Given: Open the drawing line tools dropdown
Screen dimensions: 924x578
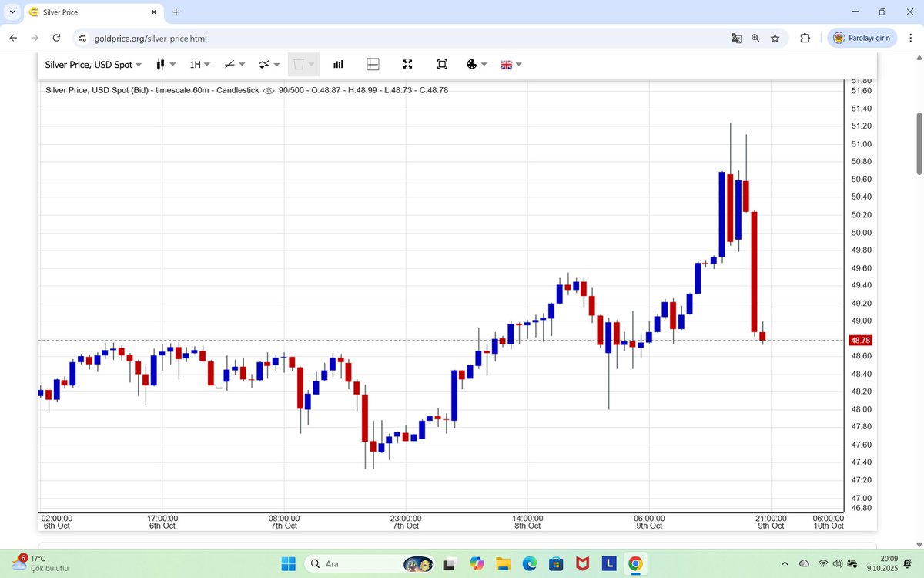Looking at the screenshot, I should click(x=234, y=65).
